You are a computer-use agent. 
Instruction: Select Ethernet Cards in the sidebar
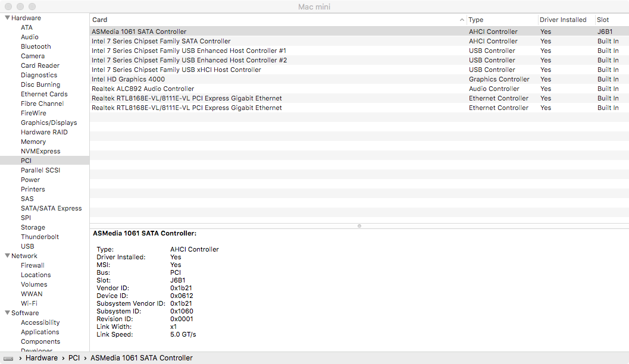[x=44, y=94]
